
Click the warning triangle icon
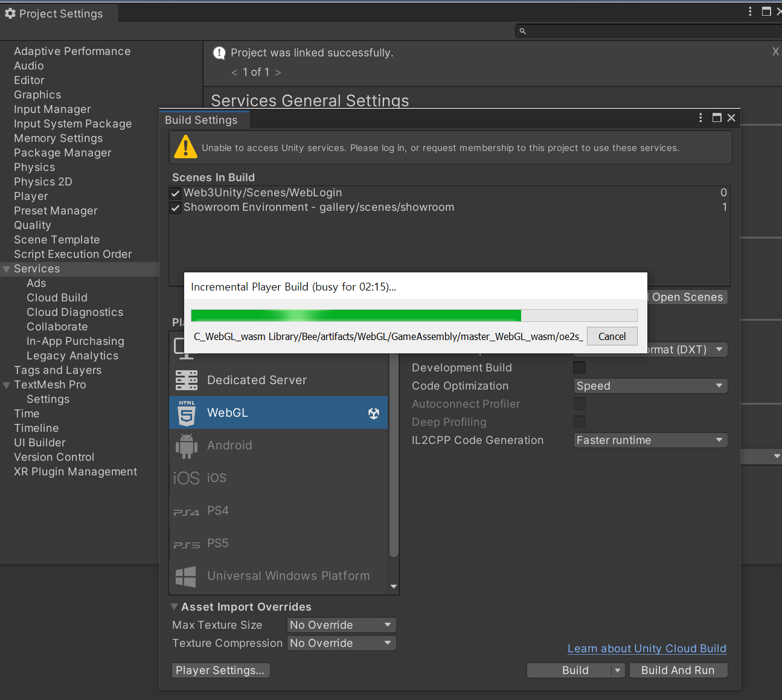click(x=185, y=147)
